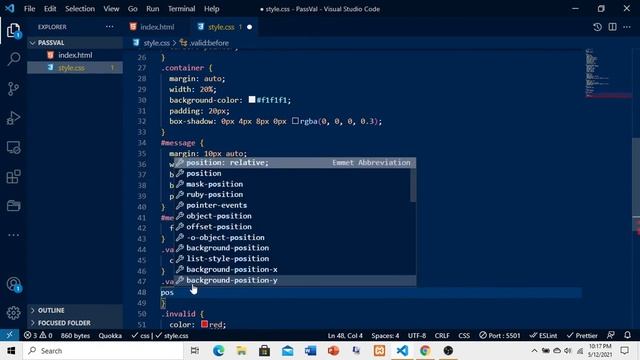Open the Edit menu
The height and width of the screenshot is (360, 640).
(x=50, y=9)
